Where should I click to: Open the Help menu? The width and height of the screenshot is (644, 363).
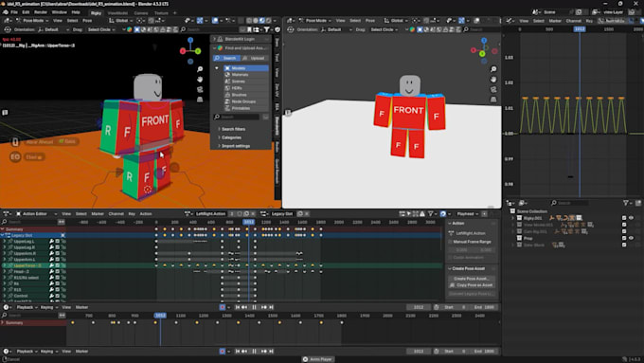[76, 12]
